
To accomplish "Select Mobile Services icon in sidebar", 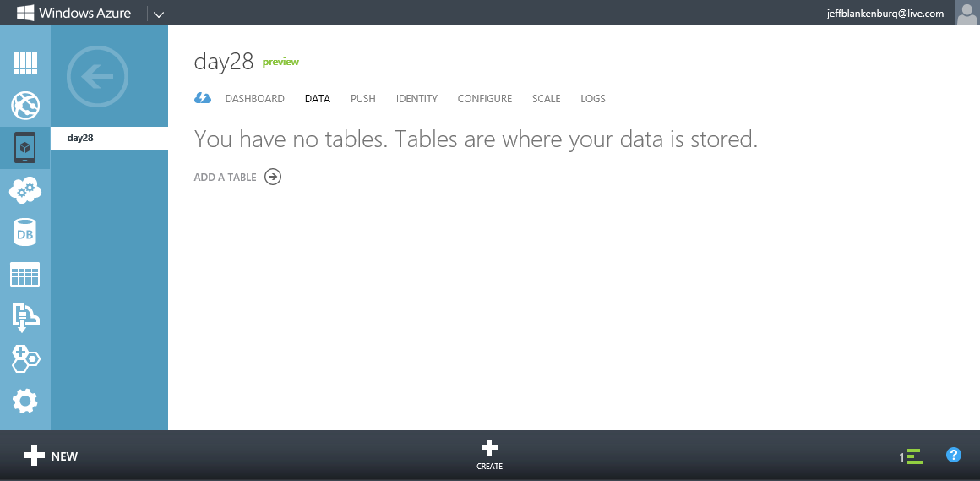I will (x=25, y=148).
